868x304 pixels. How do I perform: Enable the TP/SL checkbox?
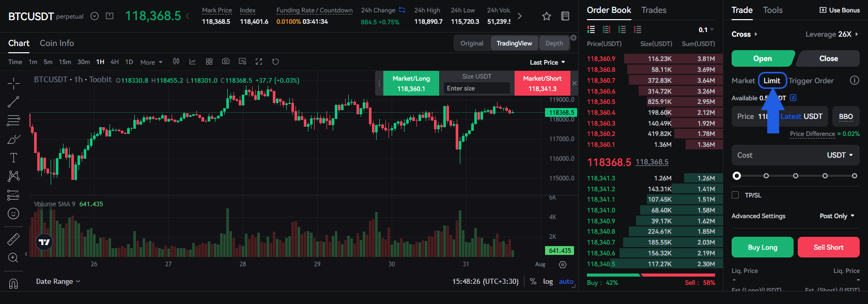point(735,195)
